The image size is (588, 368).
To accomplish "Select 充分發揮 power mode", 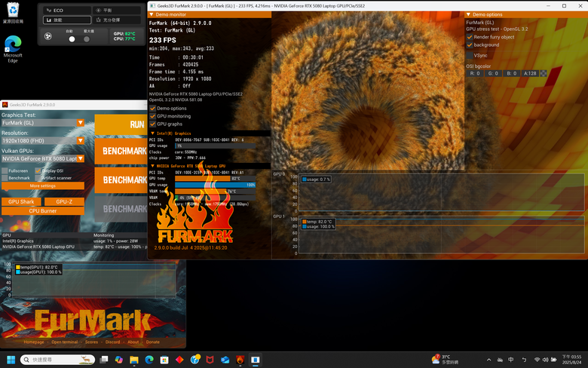I will tap(117, 20).
